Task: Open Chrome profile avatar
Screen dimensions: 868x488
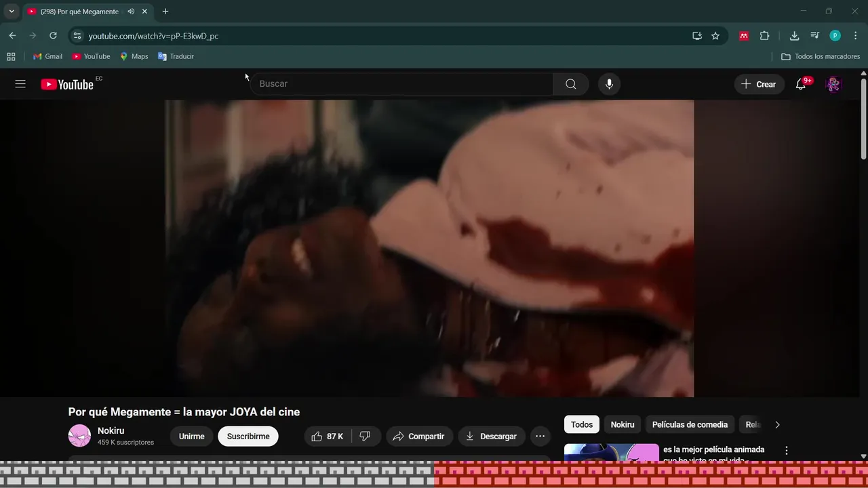Action: [x=835, y=36]
